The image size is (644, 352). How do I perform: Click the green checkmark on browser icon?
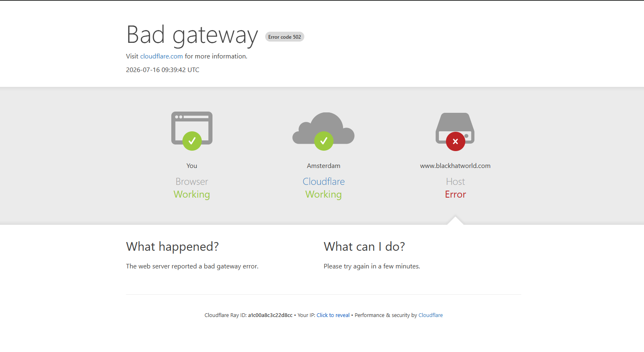click(x=192, y=141)
